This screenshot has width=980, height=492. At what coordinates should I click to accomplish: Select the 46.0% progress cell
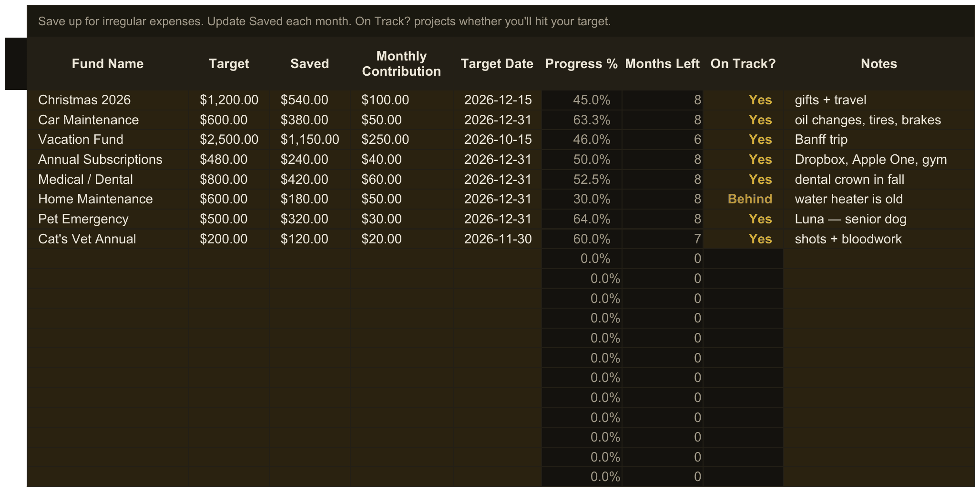coord(582,140)
